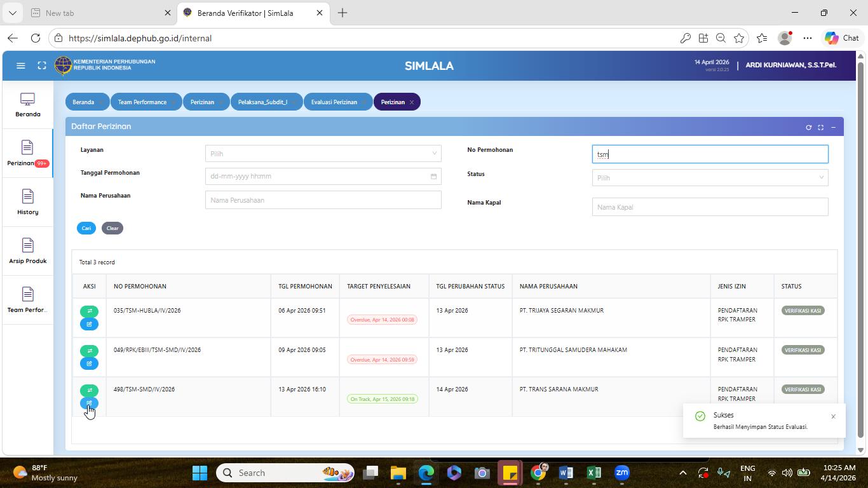Toggle fullscreen icon beside the ministry logo

click(x=42, y=65)
